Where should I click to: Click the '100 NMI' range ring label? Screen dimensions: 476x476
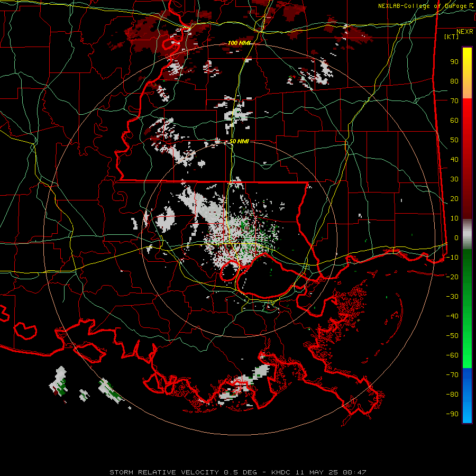(x=239, y=43)
